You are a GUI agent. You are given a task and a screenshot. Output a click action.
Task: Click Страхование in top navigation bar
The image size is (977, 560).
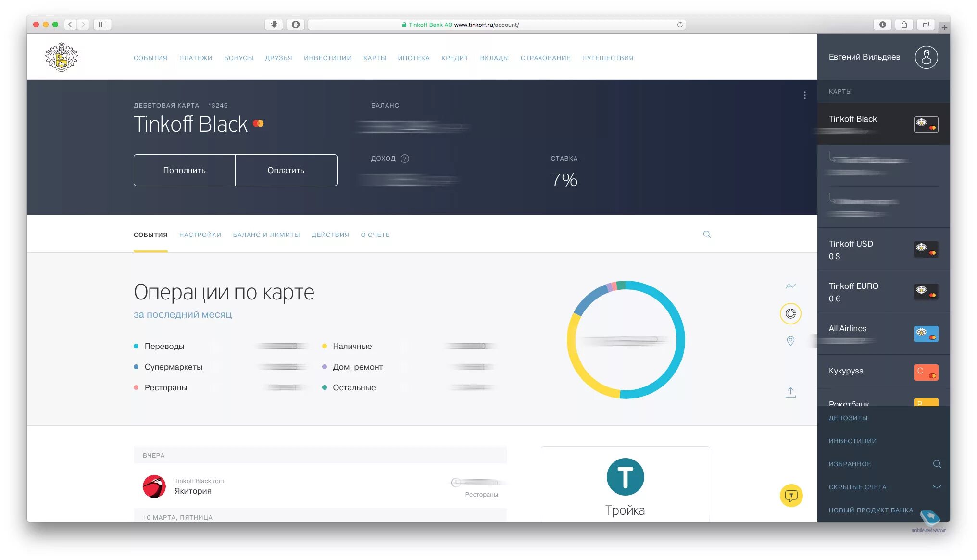[545, 57]
